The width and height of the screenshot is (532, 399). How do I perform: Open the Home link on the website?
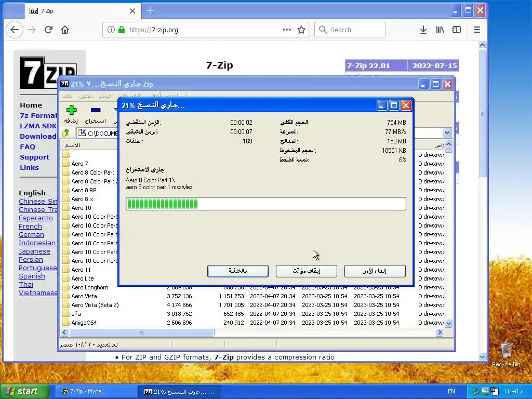[31, 105]
